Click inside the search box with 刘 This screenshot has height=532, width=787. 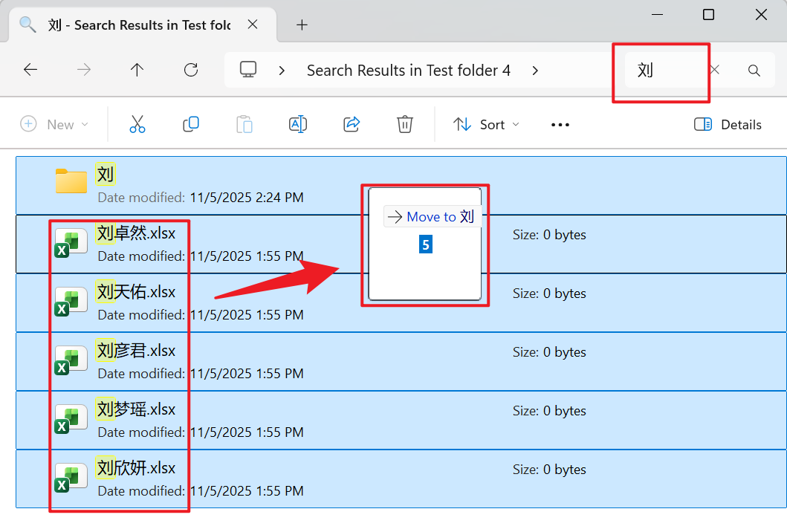click(x=661, y=71)
